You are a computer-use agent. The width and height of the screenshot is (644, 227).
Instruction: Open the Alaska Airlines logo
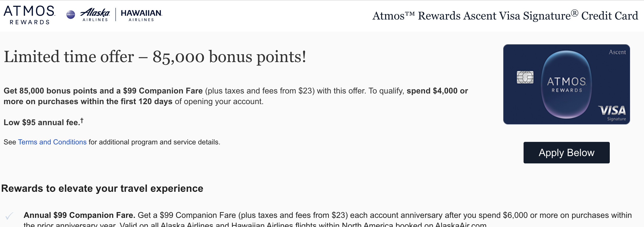pyautogui.click(x=95, y=15)
